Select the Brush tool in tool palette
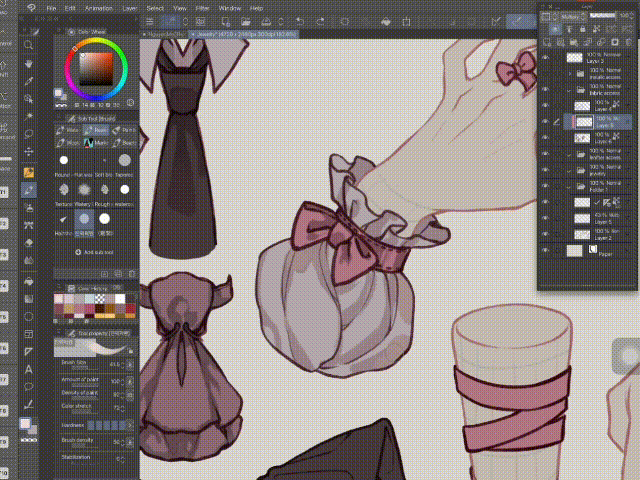Screen dimensions: 640x480 28,190
